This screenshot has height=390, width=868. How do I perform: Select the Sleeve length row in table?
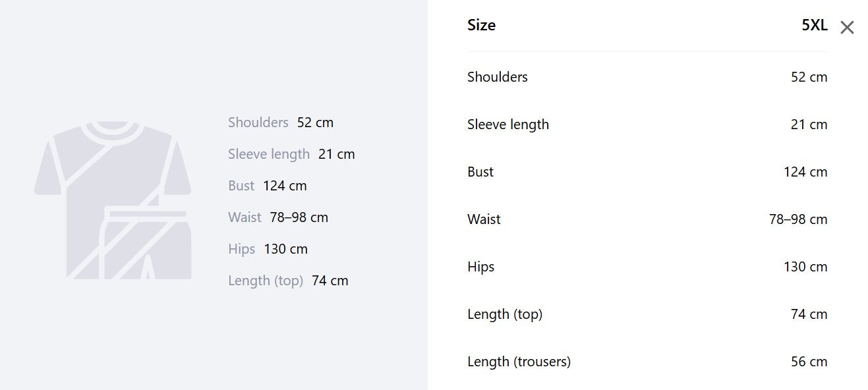pos(647,125)
